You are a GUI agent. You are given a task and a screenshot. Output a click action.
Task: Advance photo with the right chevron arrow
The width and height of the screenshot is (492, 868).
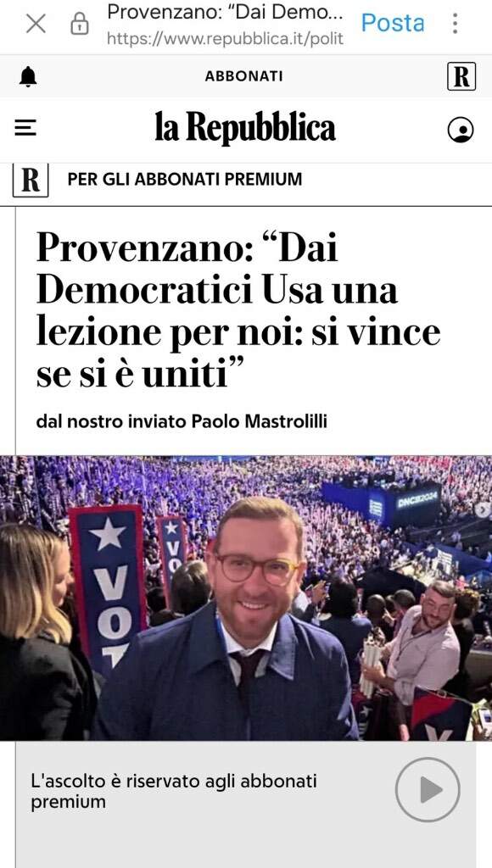(484, 510)
